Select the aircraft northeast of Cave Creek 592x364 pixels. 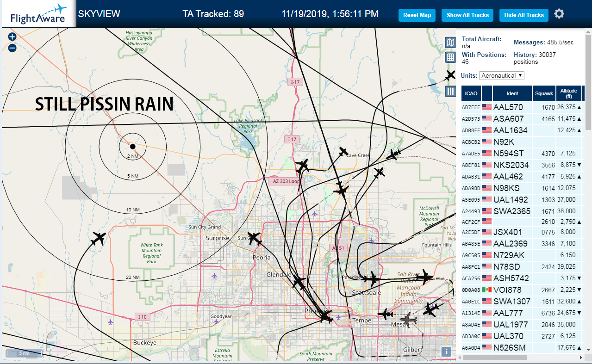[x=393, y=154]
